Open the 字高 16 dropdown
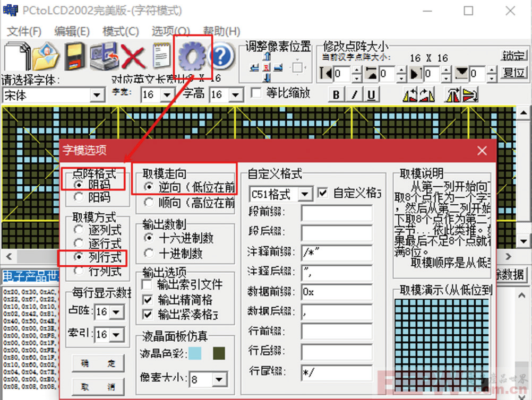 pos(235,94)
